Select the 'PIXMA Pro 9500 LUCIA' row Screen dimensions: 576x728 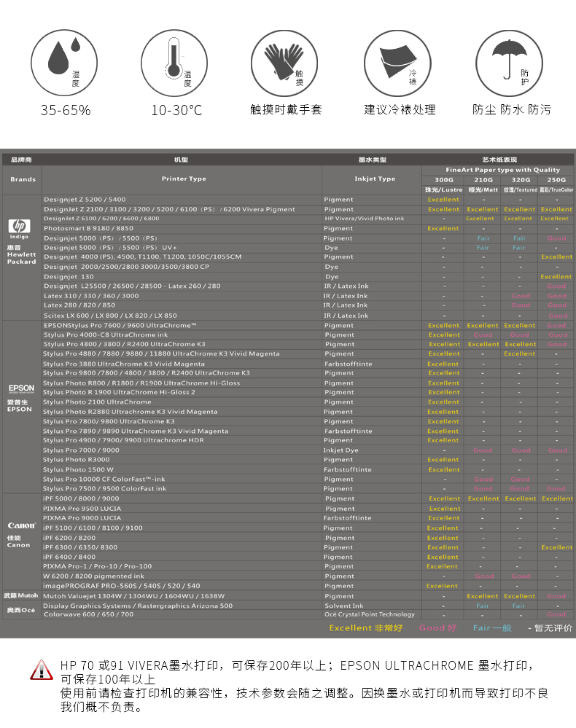click(289, 509)
